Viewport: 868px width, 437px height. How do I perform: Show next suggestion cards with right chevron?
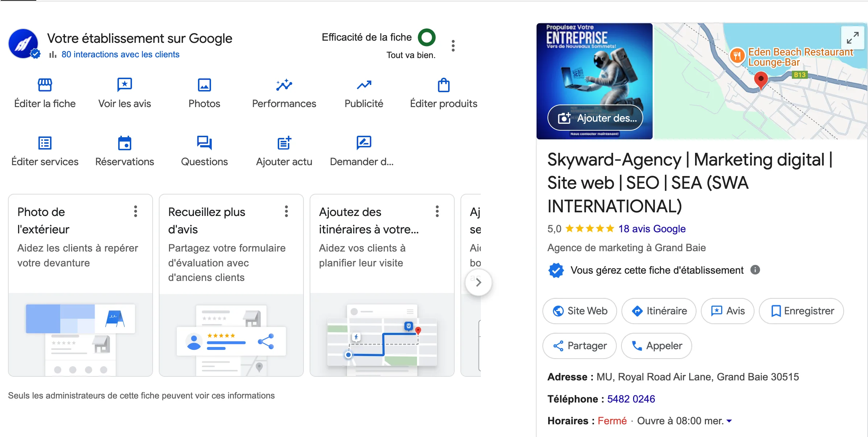[479, 282]
